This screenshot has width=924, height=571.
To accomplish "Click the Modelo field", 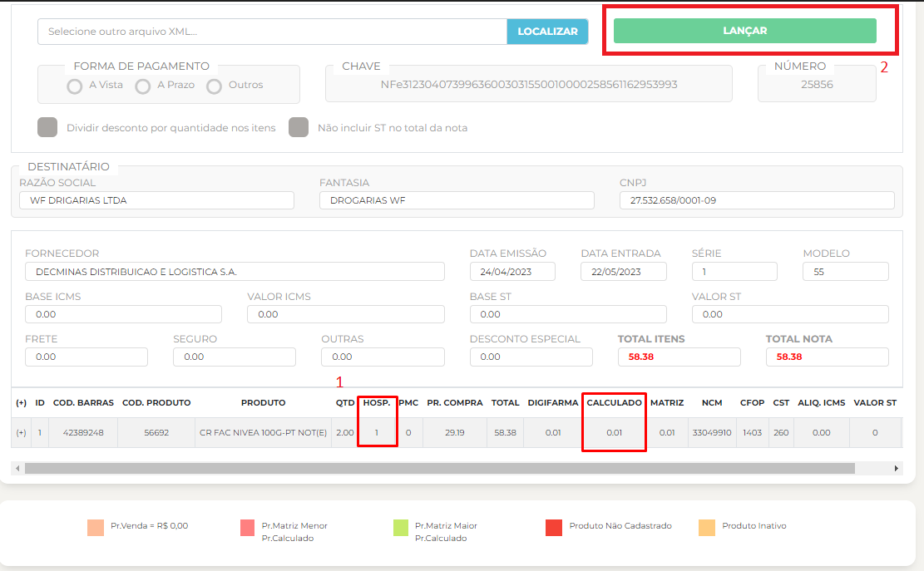I will click(x=846, y=272).
